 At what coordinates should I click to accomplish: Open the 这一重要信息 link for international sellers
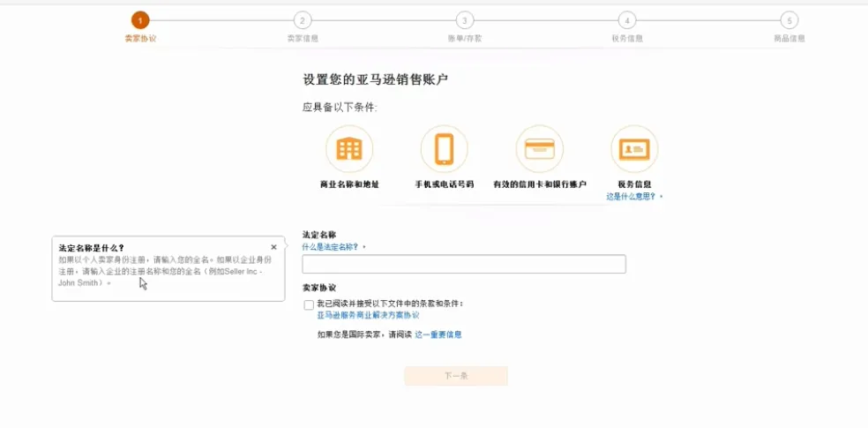[438, 334]
